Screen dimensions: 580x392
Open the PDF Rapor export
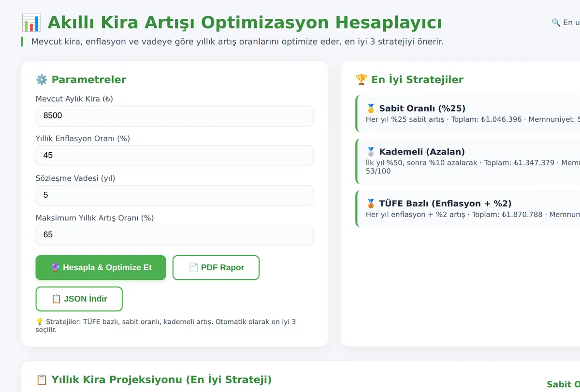coord(216,268)
